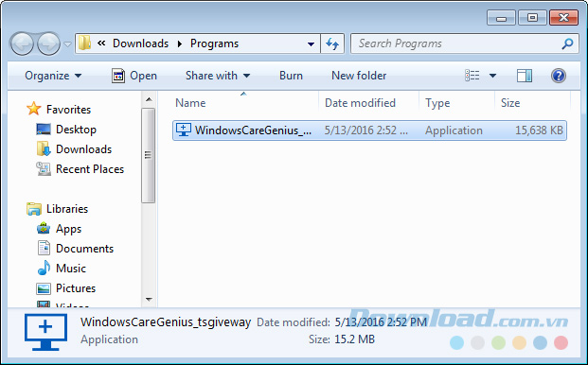Image resolution: width=588 pixels, height=365 pixels.
Task: Change your view using the view icon
Action: [472, 76]
